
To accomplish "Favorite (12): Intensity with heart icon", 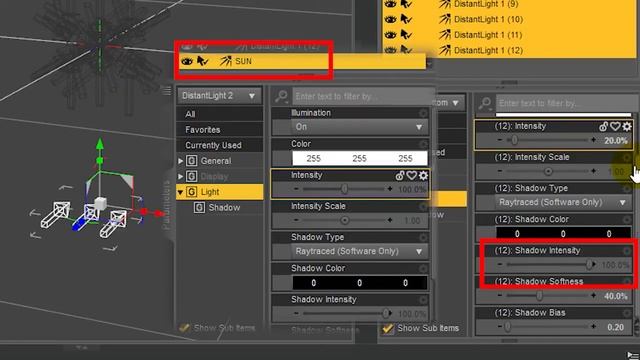I will tap(615, 127).
